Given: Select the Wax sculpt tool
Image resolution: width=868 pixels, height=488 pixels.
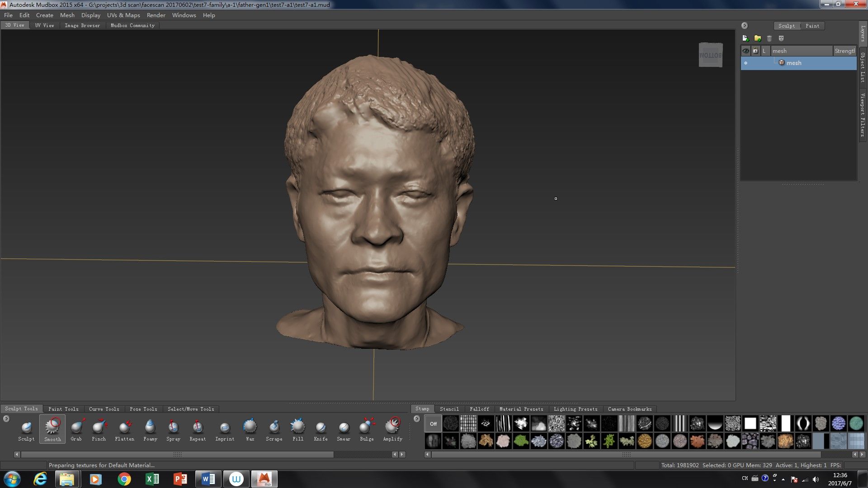Looking at the screenshot, I should (249, 428).
